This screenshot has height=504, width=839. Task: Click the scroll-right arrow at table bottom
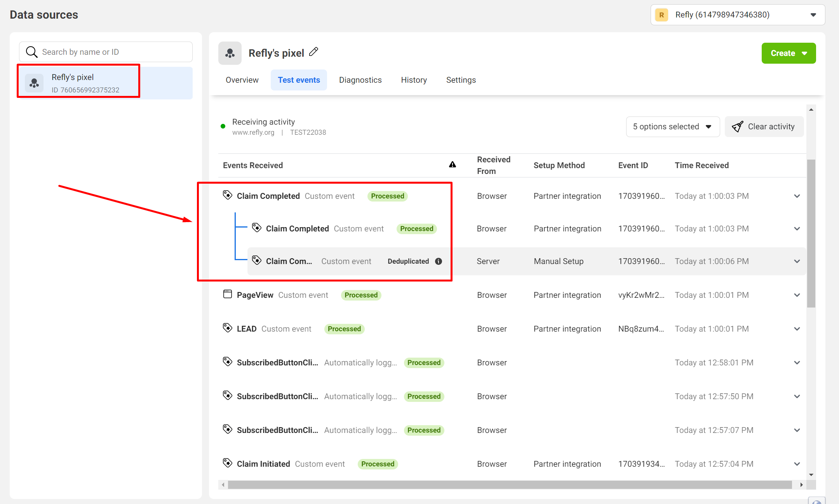point(801,485)
